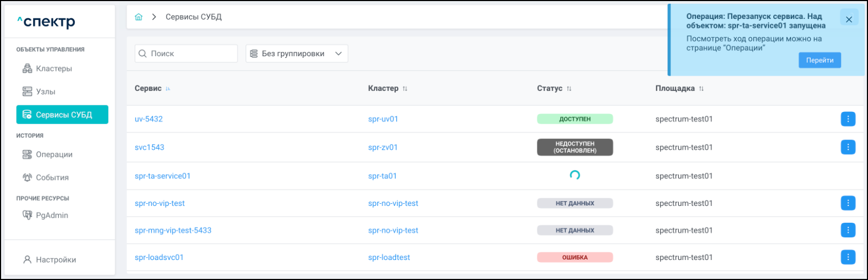Go to Узлы in sidebar
868x280 pixels.
(x=45, y=92)
